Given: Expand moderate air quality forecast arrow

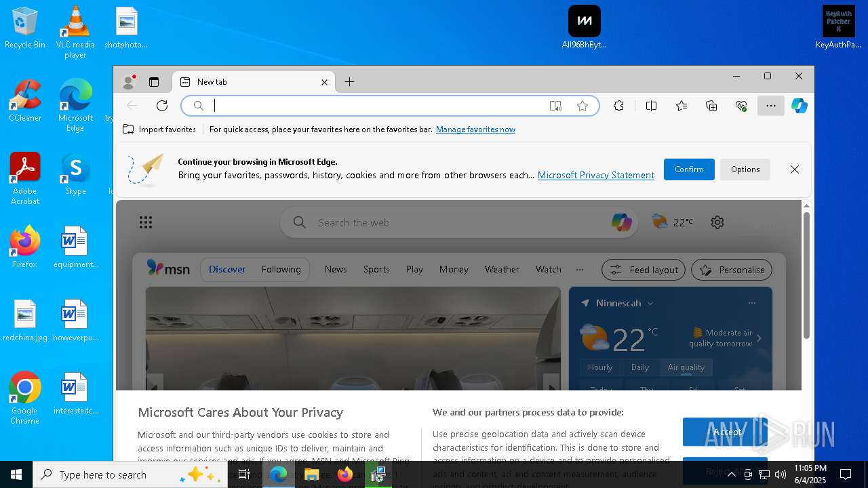Looking at the screenshot, I should (x=759, y=338).
